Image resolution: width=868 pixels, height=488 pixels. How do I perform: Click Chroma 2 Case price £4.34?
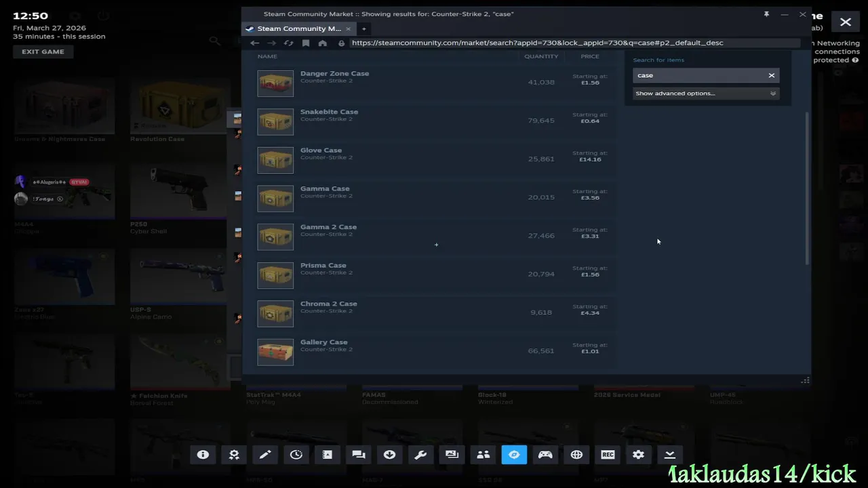tap(590, 313)
